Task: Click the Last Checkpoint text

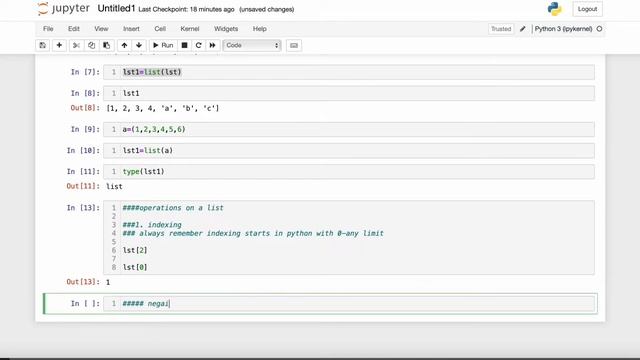Action: [186, 9]
